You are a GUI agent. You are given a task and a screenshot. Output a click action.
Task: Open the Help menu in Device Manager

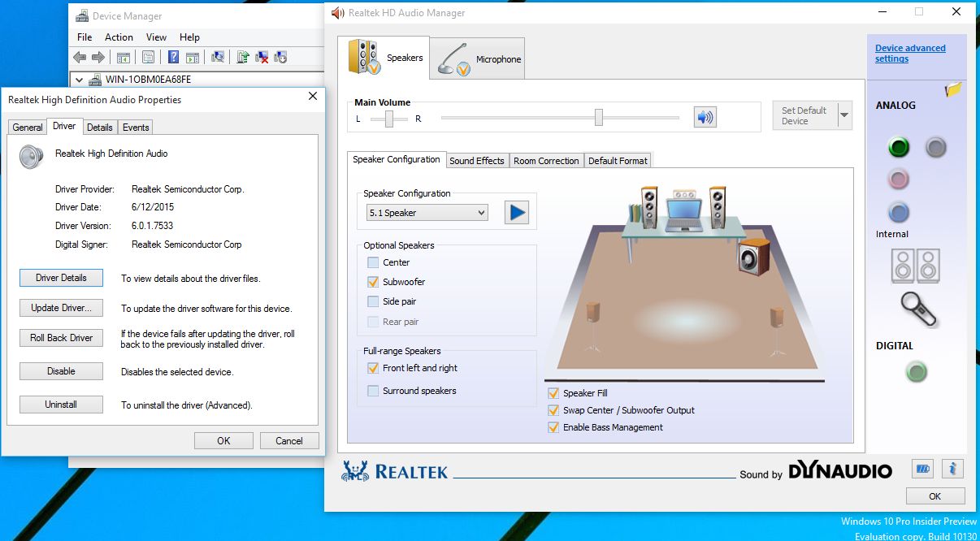(189, 37)
